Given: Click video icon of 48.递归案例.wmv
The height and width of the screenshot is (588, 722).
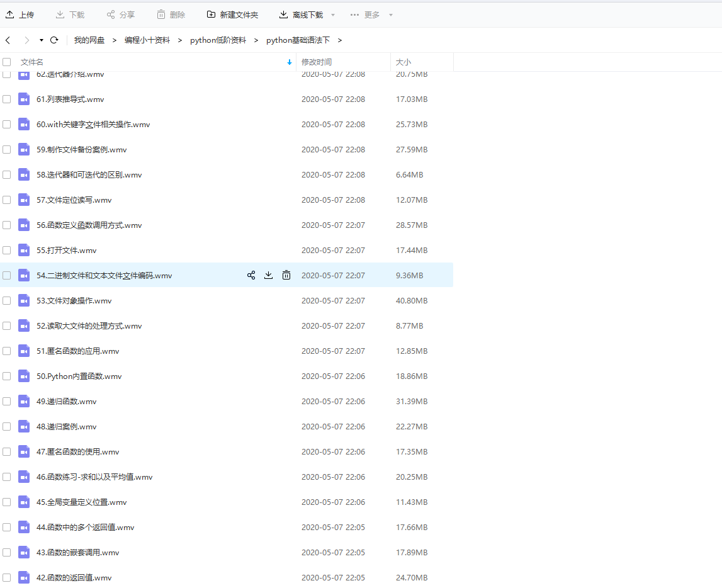Looking at the screenshot, I should point(24,426).
